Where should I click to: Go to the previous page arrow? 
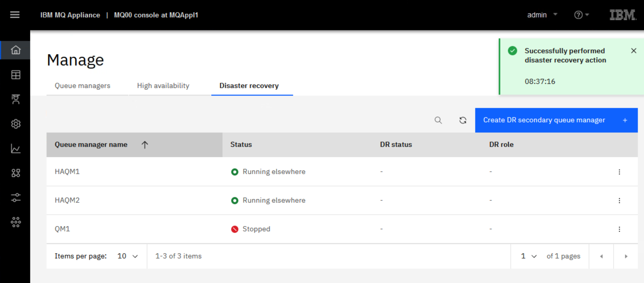pyautogui.click(x=601, y=256)
